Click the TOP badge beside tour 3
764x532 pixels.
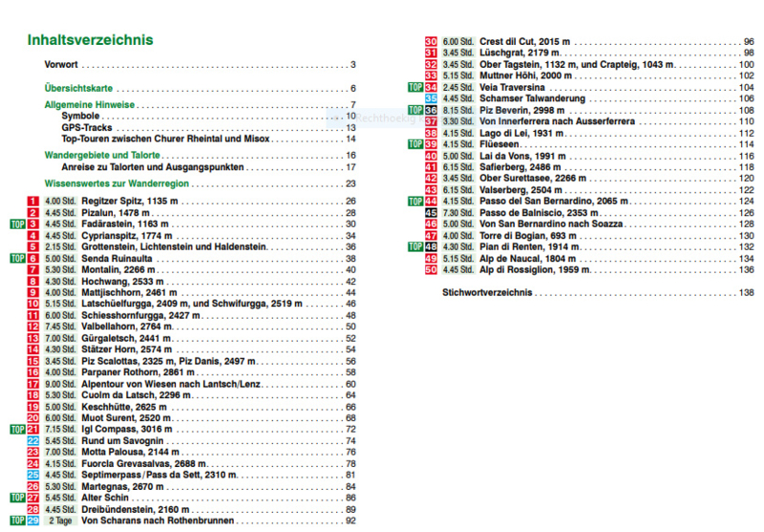17,224
